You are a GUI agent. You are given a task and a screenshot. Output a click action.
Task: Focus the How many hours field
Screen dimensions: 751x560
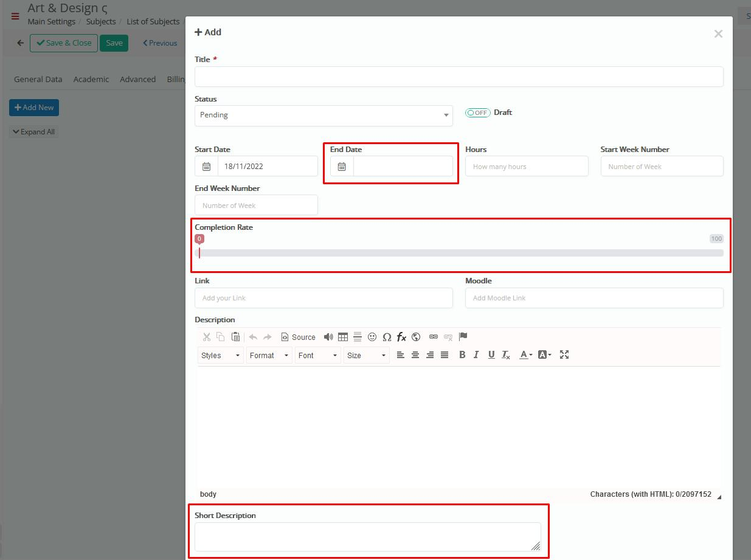pyautogui.click(x=527, y=167)
